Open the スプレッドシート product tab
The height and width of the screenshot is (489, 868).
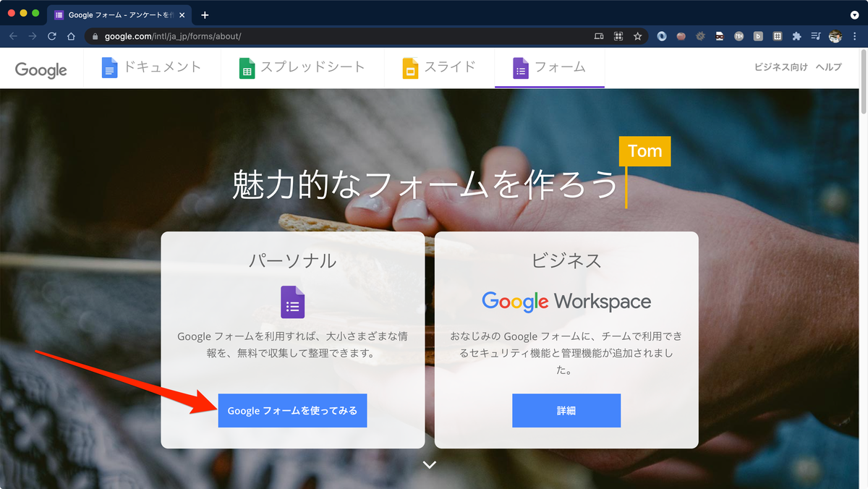302,68
